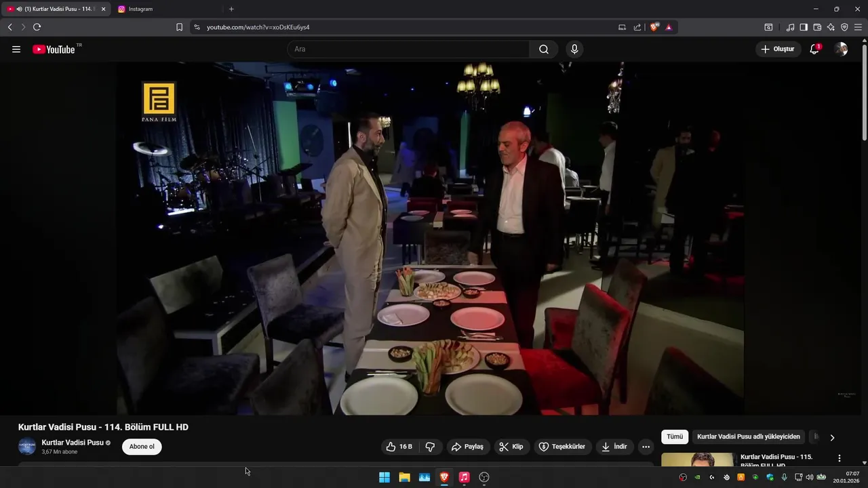Open Brave browser taskbar icon
The height and width of the screenshot is (488, 868).
click(444, 477)
